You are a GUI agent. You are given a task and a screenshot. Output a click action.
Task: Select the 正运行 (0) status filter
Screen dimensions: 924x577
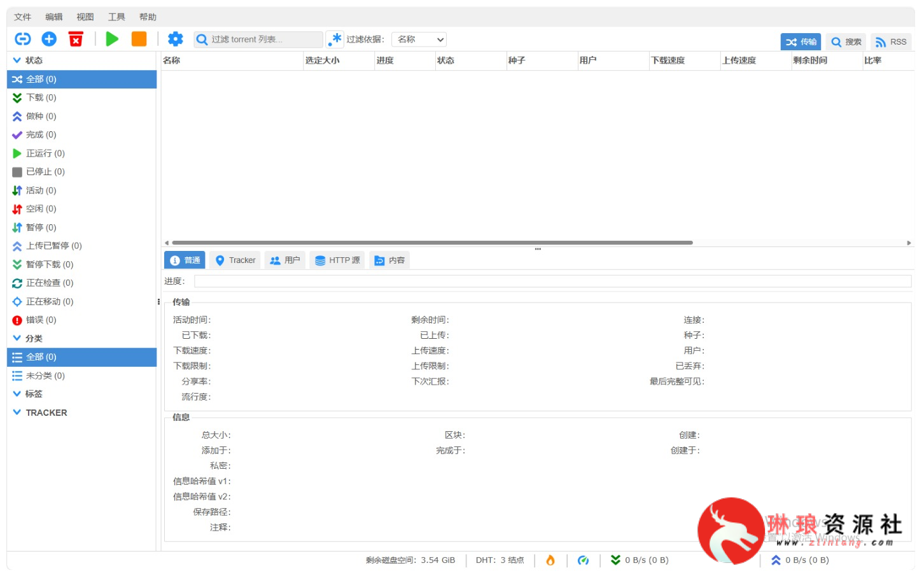tap(81, 153)
